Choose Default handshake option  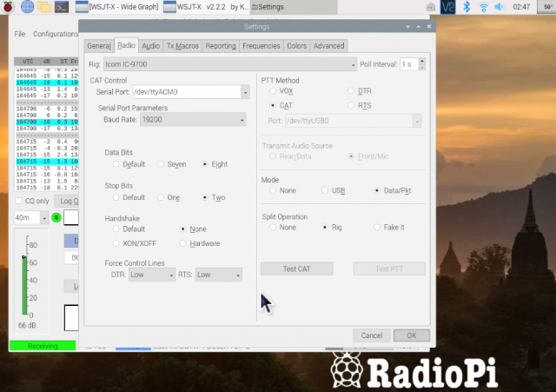[x=129, y=229]
